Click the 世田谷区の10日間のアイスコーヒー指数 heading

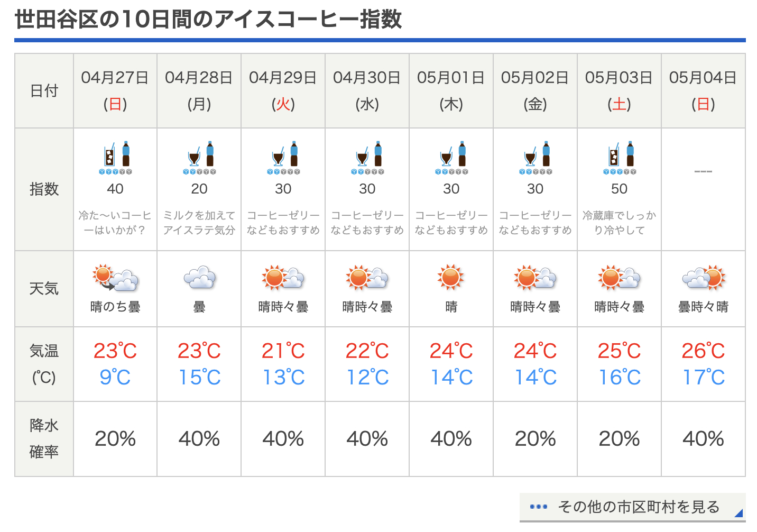click(x=208, y=20)
